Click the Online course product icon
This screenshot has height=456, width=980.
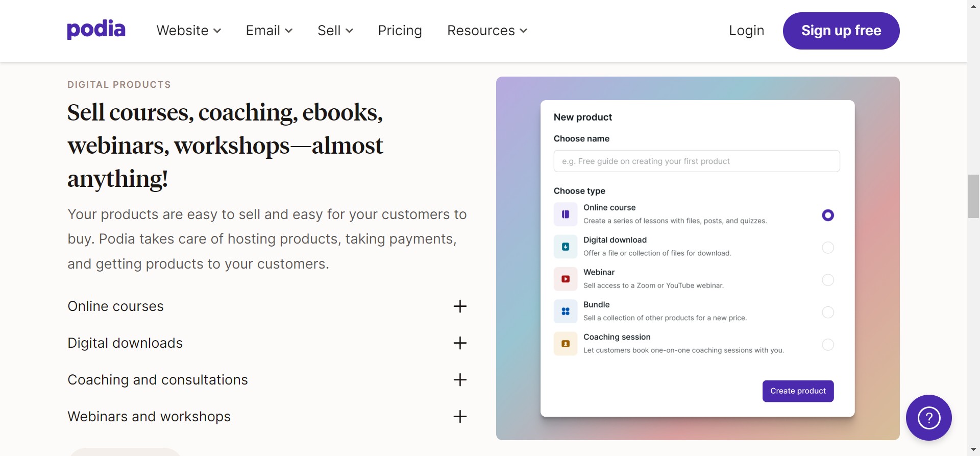click(x=566, y=214)
